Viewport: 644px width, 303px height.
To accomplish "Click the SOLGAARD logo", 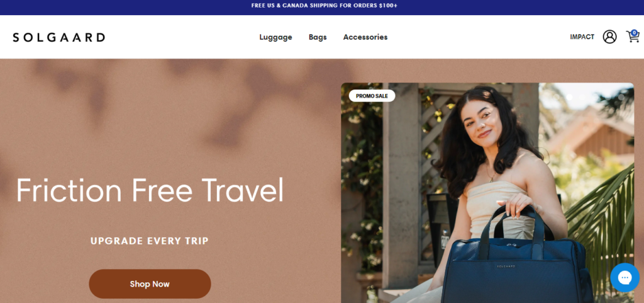I will pos(58,37).
